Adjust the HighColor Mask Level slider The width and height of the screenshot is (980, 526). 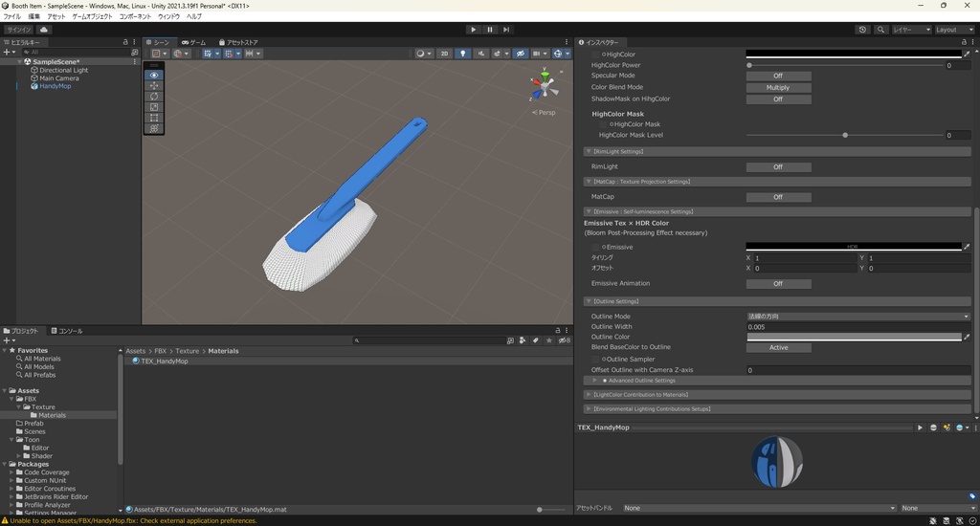pyautogui.click(x=845, y=135)
